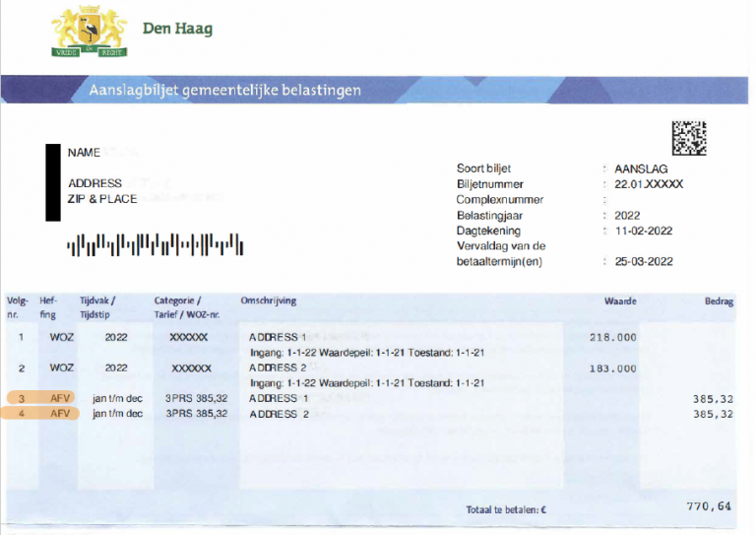Screen dimensions: 756x535
Task: Click the Biljetnummer label
Action: [x=490, y=184]
